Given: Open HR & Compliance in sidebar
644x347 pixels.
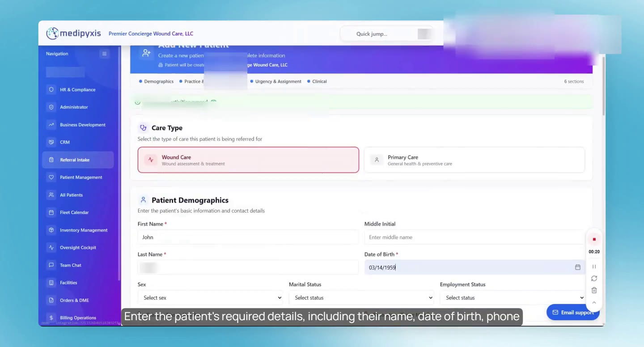Looking at the screenshot, I should click(78, 89).
